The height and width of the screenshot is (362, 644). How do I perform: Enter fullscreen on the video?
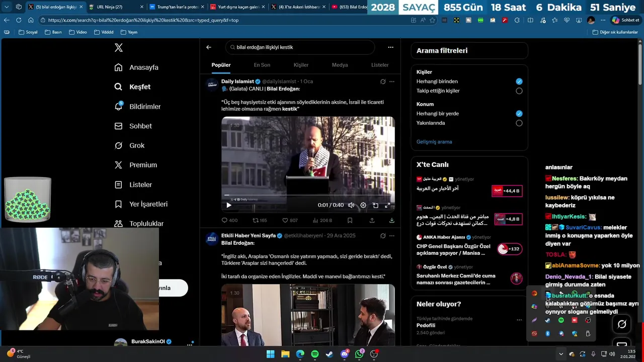coord(387,205)
